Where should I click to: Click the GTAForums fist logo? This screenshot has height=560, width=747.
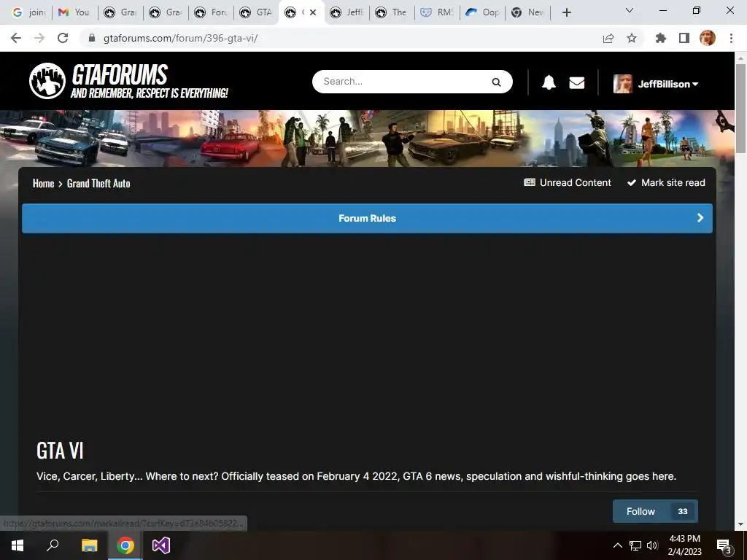point(47,81)
